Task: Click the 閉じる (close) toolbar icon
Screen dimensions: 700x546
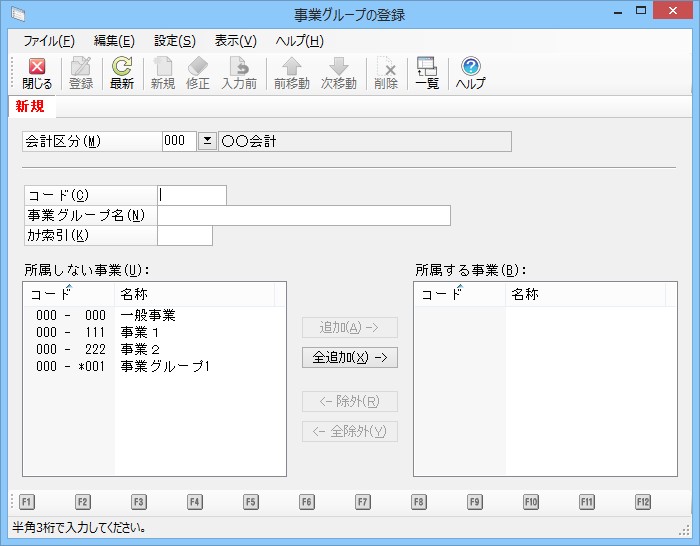Action: [37, 67]
